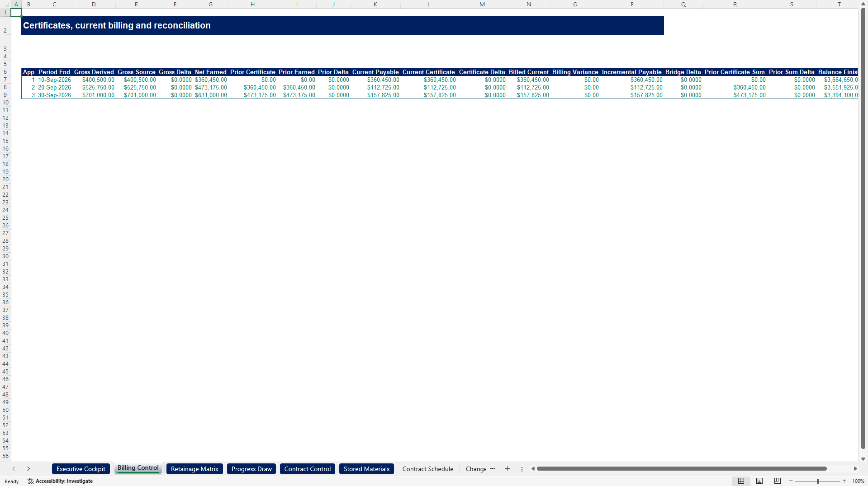The height and width of the screenshot is (486, 868).
Task: Click the select-all corner triangle
Action: [x=5, y=4]
